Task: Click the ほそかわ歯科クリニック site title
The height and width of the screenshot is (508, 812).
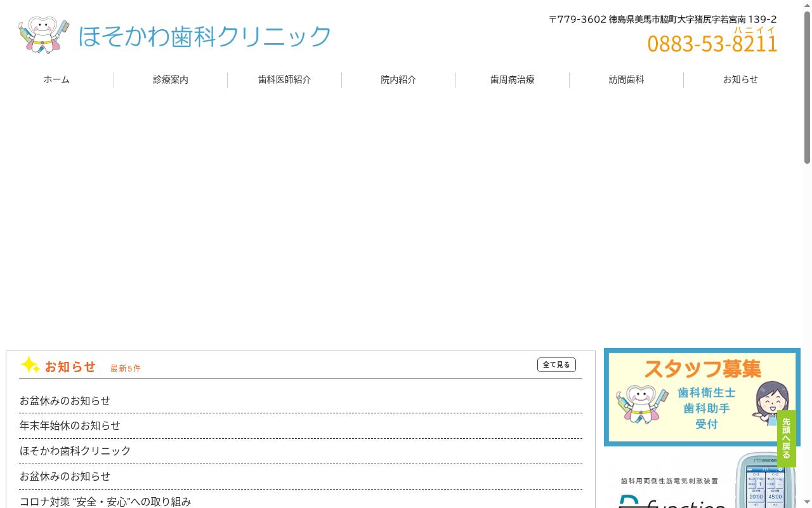Action: click(x=204, y=36)
